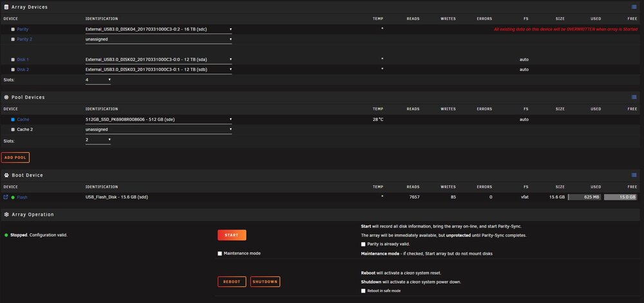
Task: Tick 'Reboot in safe mode' checkbox
Action: [x=363, y=291]
